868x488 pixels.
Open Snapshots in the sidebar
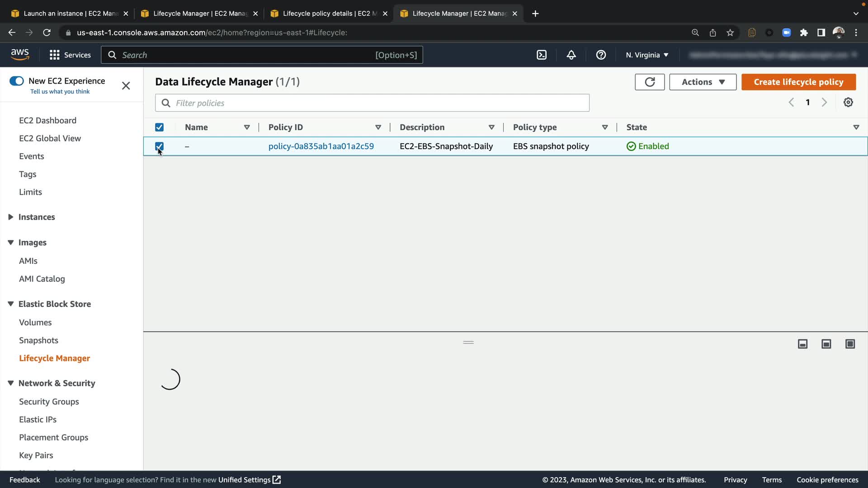click(38, 340)
